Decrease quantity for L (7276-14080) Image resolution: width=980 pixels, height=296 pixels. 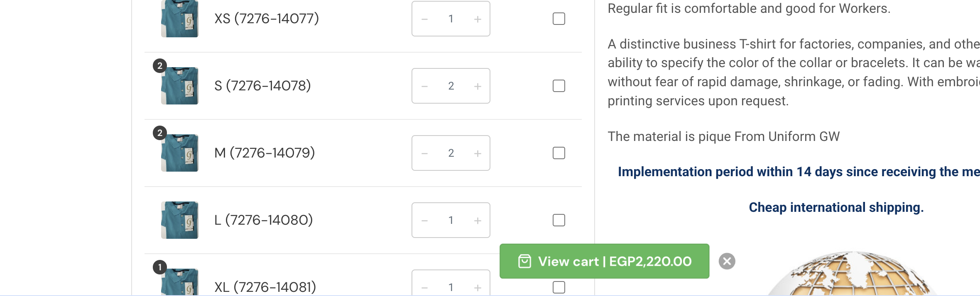pyautogui.click(x=424, y=221)
